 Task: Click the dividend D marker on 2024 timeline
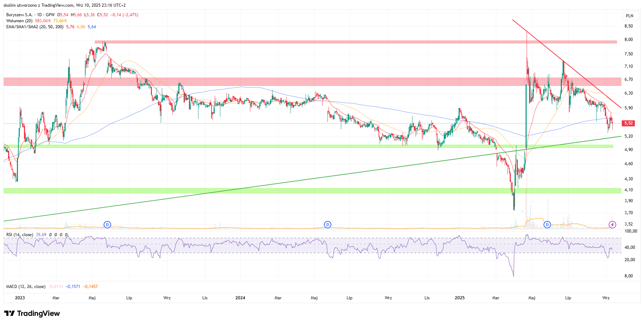point(327,224)
